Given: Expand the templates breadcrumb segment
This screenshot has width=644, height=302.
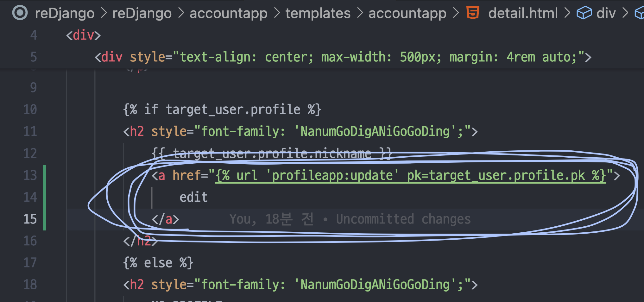Looking at the screenshot, I should click(318, 13).
